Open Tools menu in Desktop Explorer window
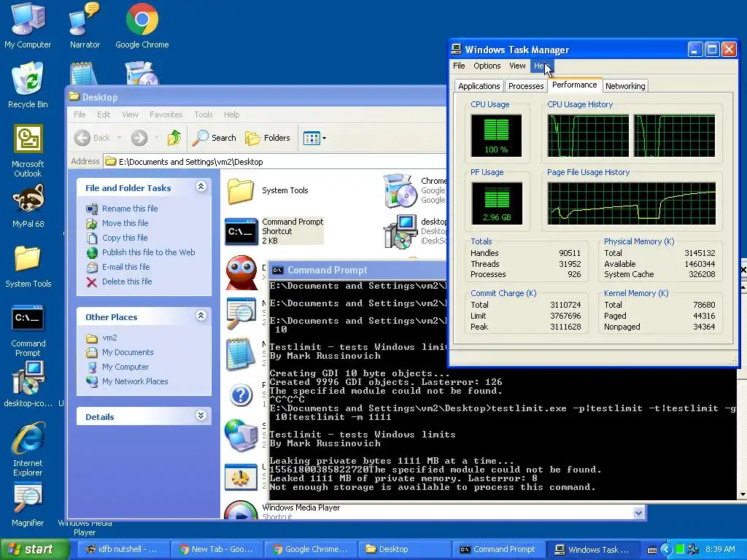This screenshot has height=560, width=747. [204, 114]
